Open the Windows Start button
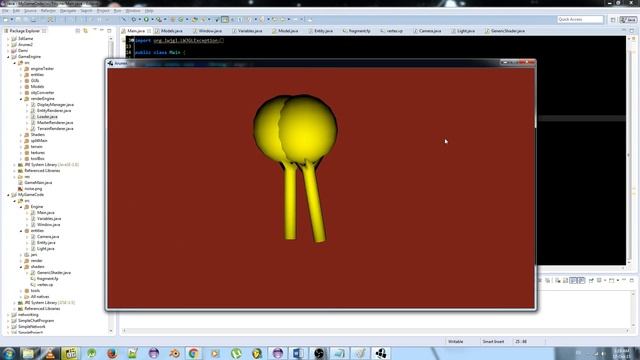 9,353
